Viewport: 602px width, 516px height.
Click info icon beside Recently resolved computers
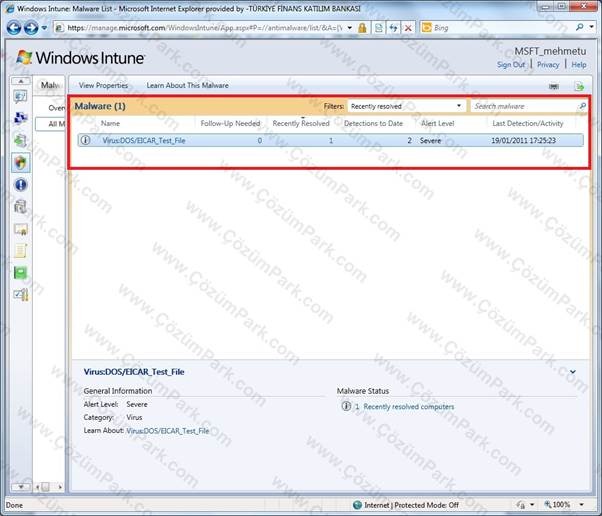pos(346,406)
